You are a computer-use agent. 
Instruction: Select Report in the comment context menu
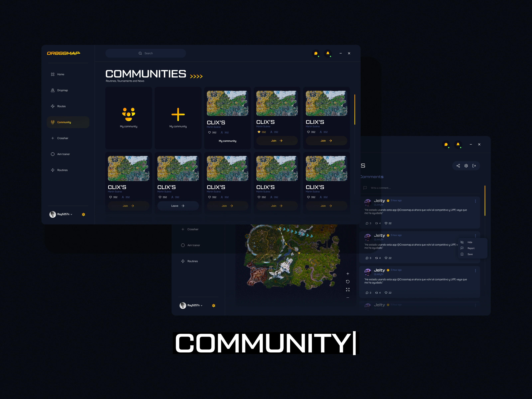(471, 248)
